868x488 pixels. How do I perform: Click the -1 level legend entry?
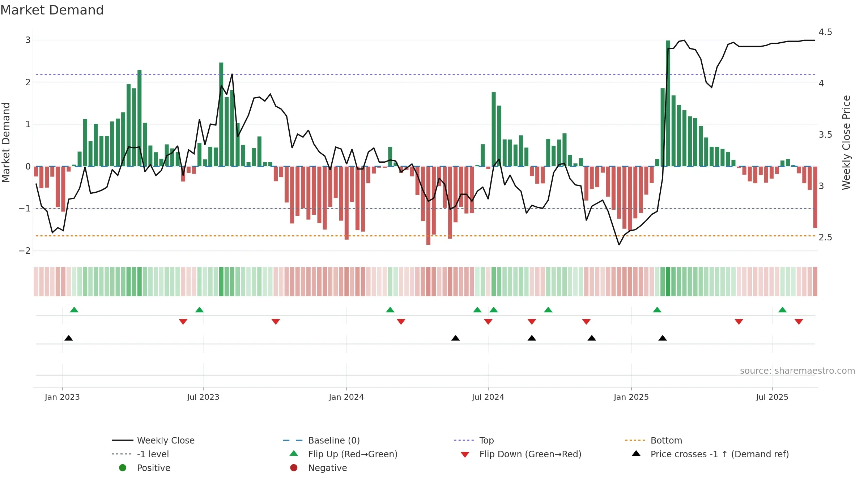pos(140,454)
